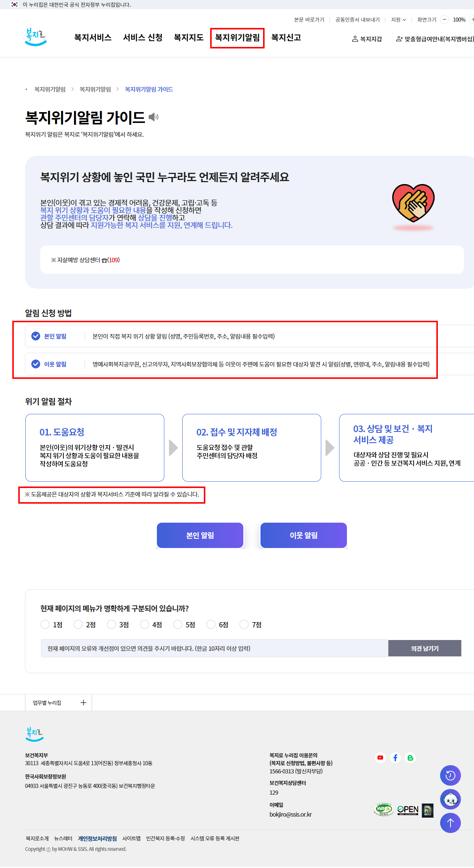Go to 복지로 logo home in header
The width and height of the screenshot is (474, 868).
pyautogui.click(x=36, y=37)
